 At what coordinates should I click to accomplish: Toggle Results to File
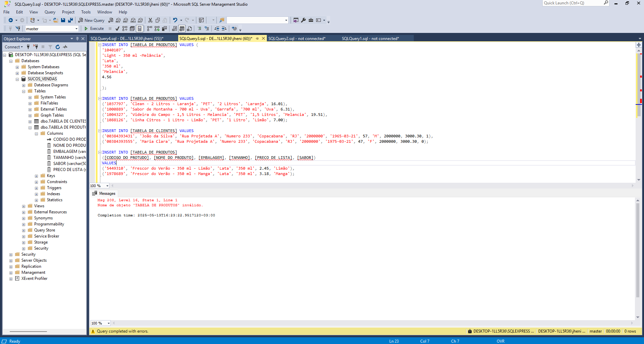point(189,29)
